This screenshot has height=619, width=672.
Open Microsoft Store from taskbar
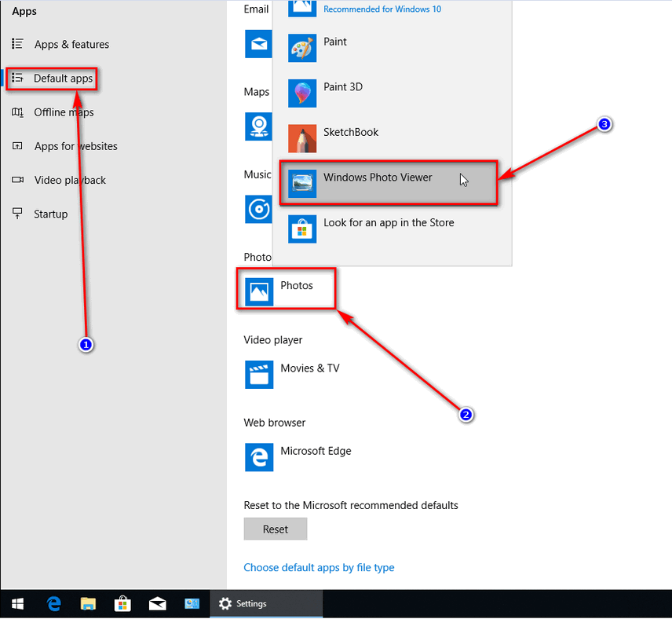tap(122, 604)
